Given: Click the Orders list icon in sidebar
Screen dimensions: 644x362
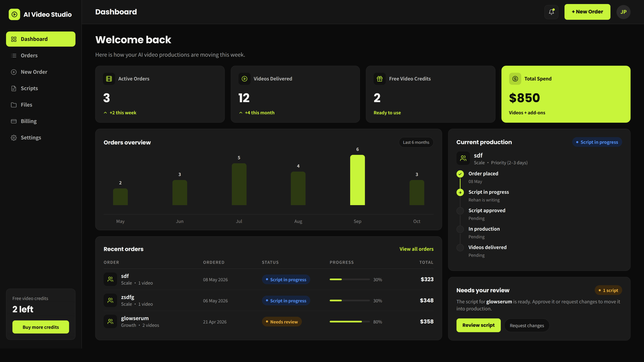Looking at the screenshot, I should 14,56.
